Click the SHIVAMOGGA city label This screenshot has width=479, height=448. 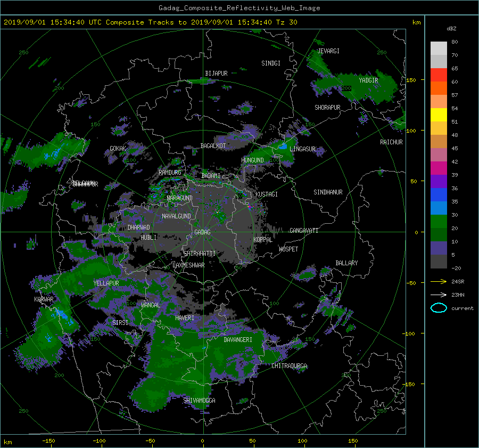pyautogui.click(x=199, y=401)
